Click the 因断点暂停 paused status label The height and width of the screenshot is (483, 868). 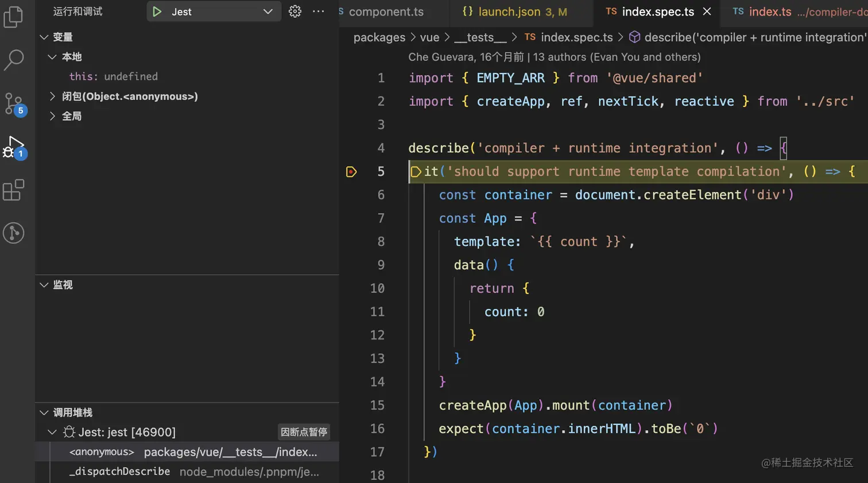[x=304, y=432]
